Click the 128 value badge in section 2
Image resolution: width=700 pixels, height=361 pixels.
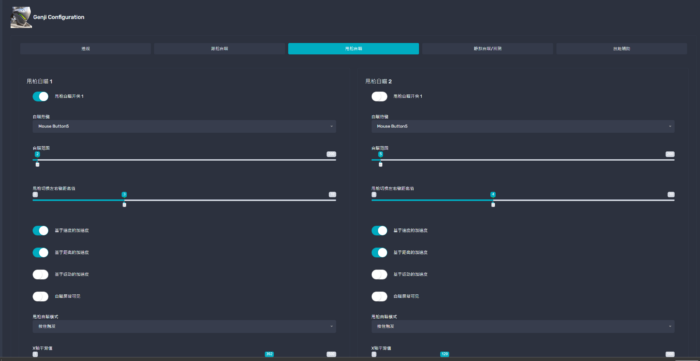[x=445, y=354]
